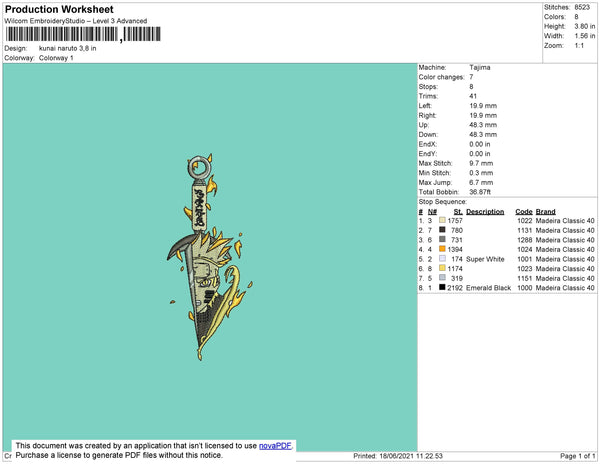This screenshot has height=464, width=600.
Task: Click the 'Super White' description text
Action: coord(485,259)
